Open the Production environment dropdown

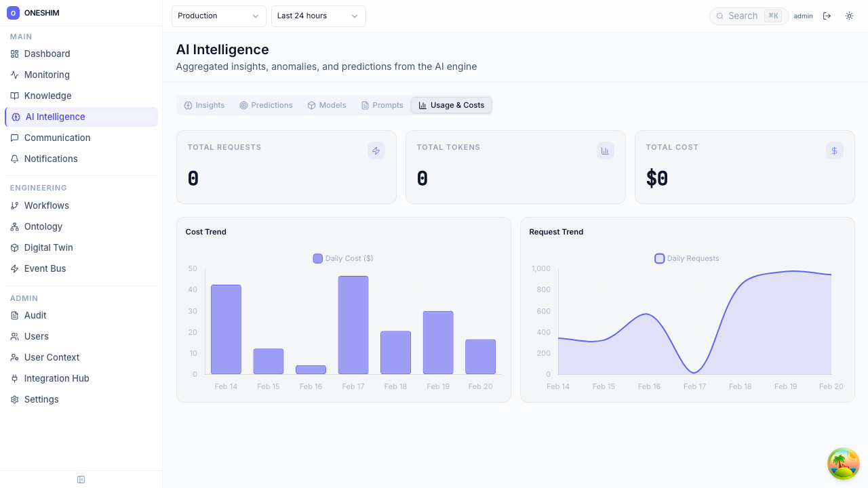click(x=218, y=16)
